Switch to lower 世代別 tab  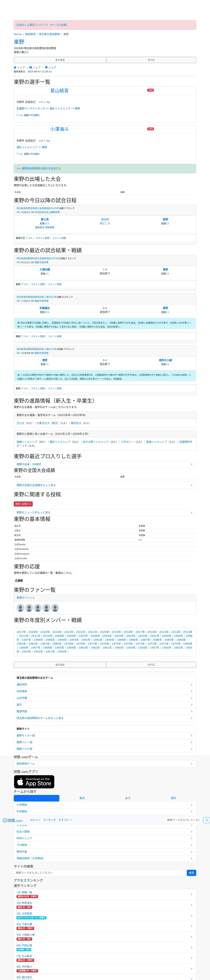151,665
